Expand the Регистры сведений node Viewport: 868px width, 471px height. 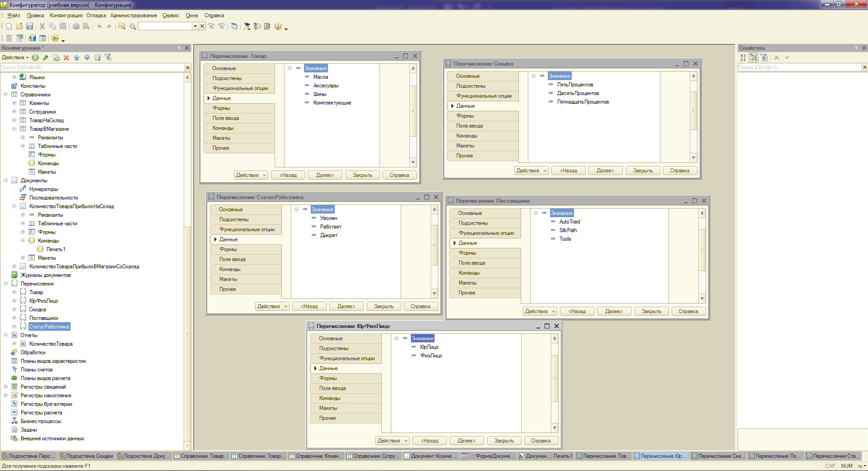[x=5, y=387]
